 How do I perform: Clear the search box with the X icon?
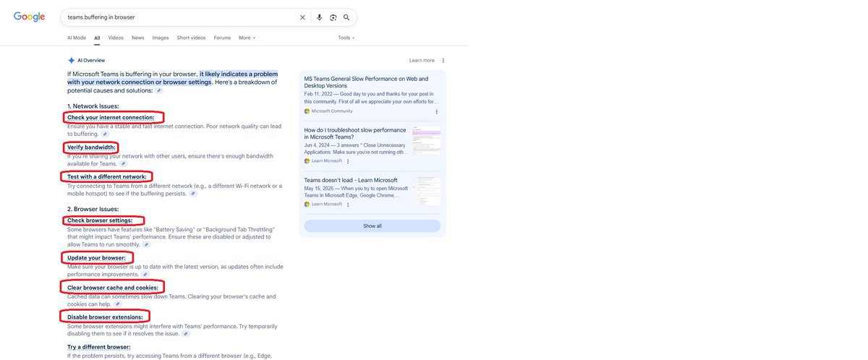[x=302, y=17]
